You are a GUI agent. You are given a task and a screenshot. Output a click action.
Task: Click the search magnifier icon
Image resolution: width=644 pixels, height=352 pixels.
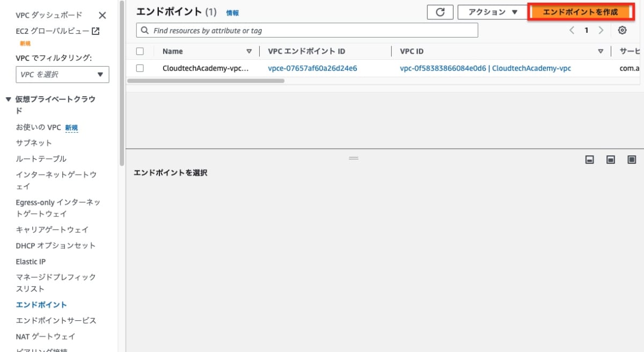click(145, 31)
